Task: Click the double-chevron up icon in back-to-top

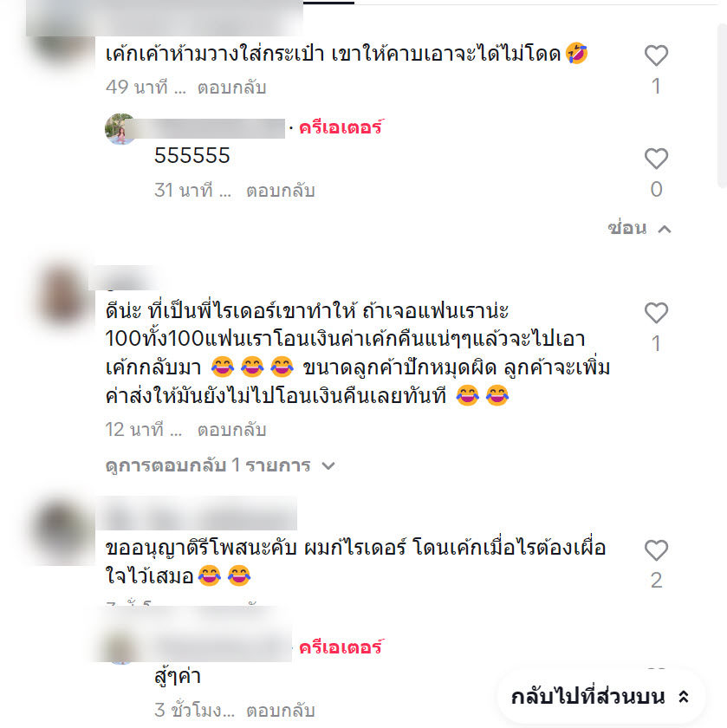Action: tap(684, 697)
